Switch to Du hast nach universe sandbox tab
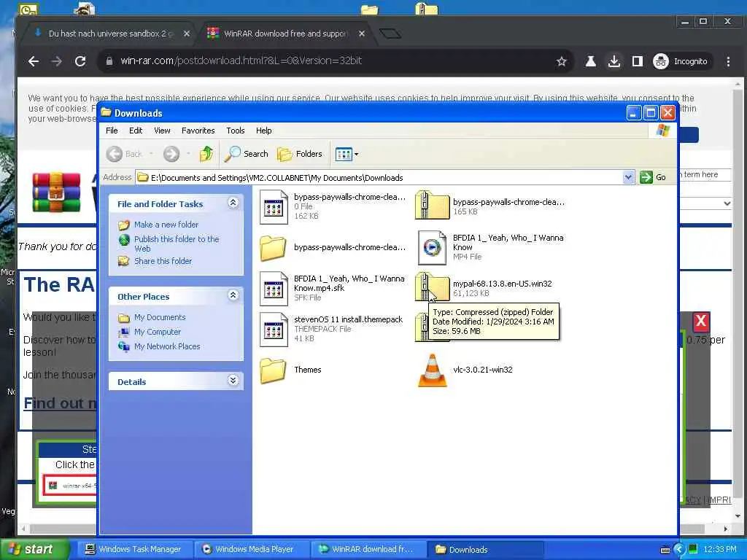747x560 pixels. 111,34
